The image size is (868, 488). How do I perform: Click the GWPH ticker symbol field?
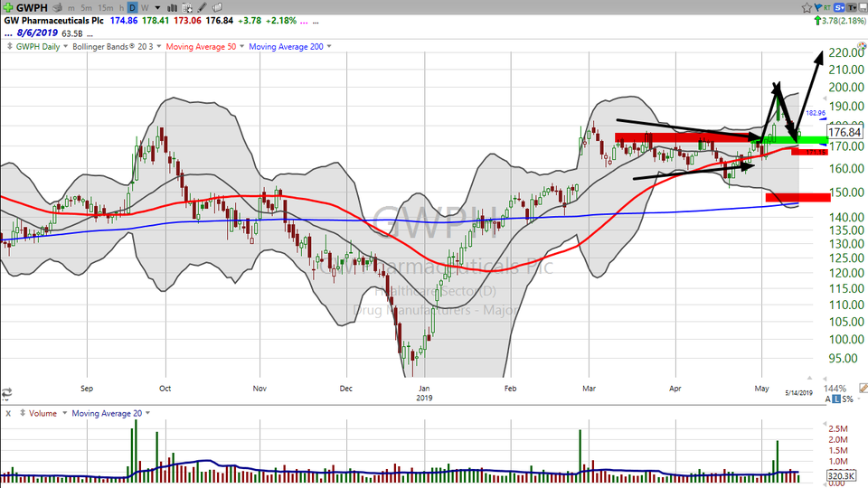point(33,8)
